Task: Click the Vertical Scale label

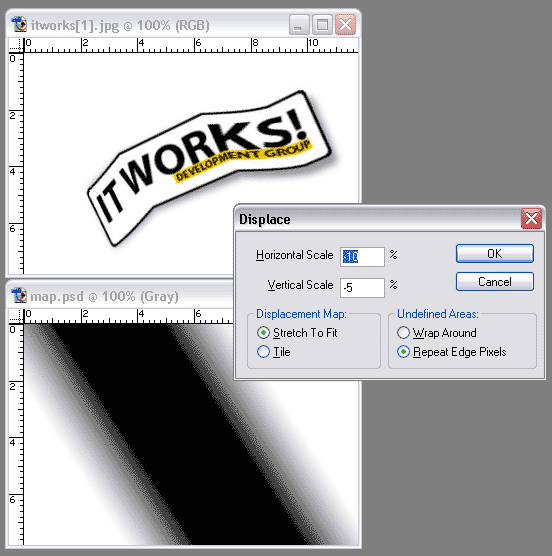Action: click(300, 285)
